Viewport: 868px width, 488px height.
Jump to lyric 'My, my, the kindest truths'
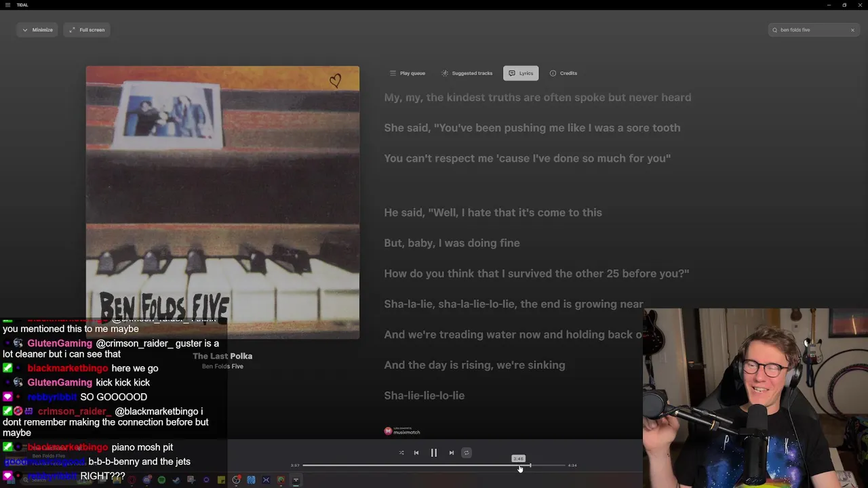click(538, 98)
